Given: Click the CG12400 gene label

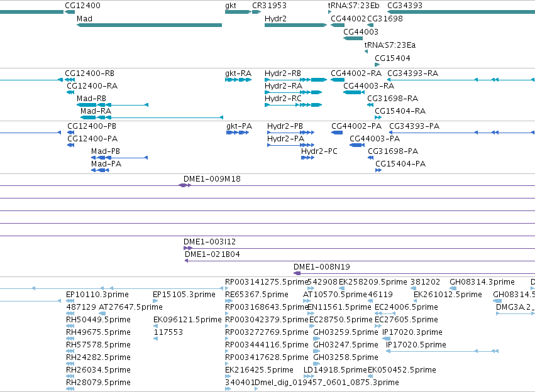Looking at the screenshot, I should (82, 6).
